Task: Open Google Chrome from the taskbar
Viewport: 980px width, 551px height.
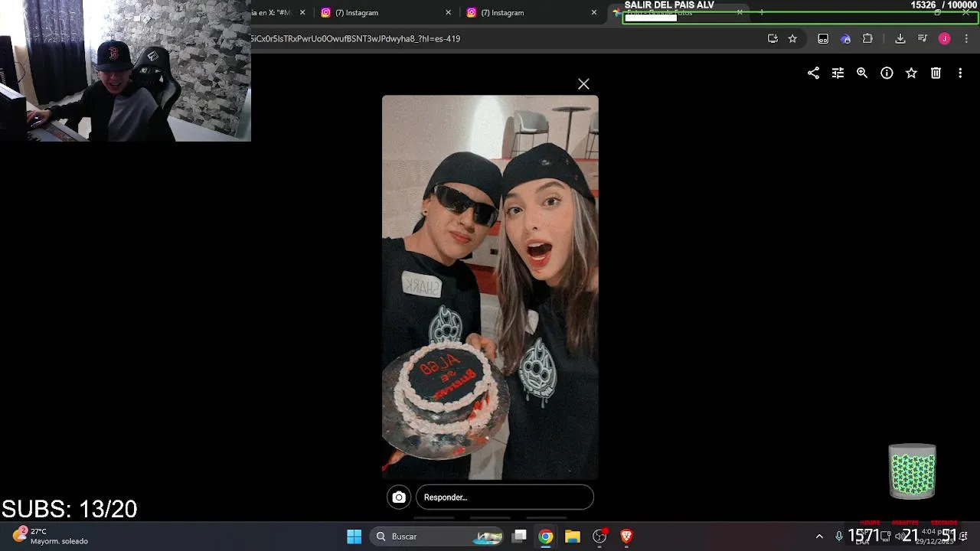Action: tap(545, 536)
